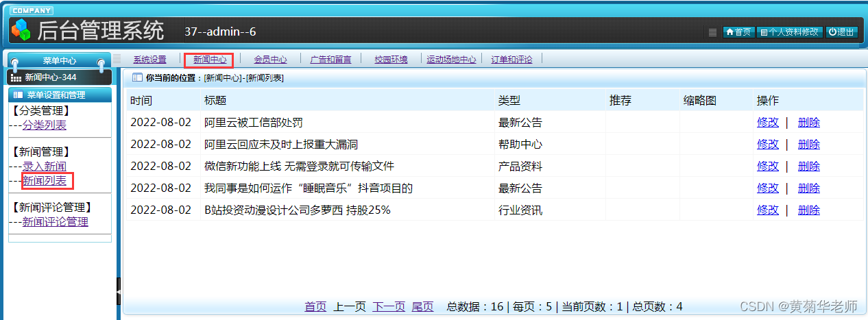Click 修改 for 阿里云回应未及时上报重大漏洞
This screenshot has height=320, width=868.
768,145
